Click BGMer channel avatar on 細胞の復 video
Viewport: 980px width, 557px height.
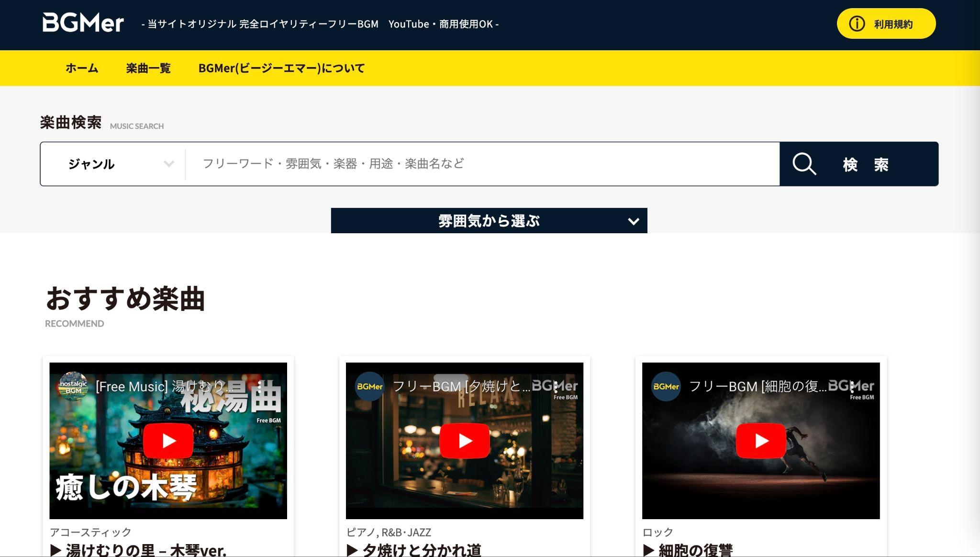coord(666,386)
